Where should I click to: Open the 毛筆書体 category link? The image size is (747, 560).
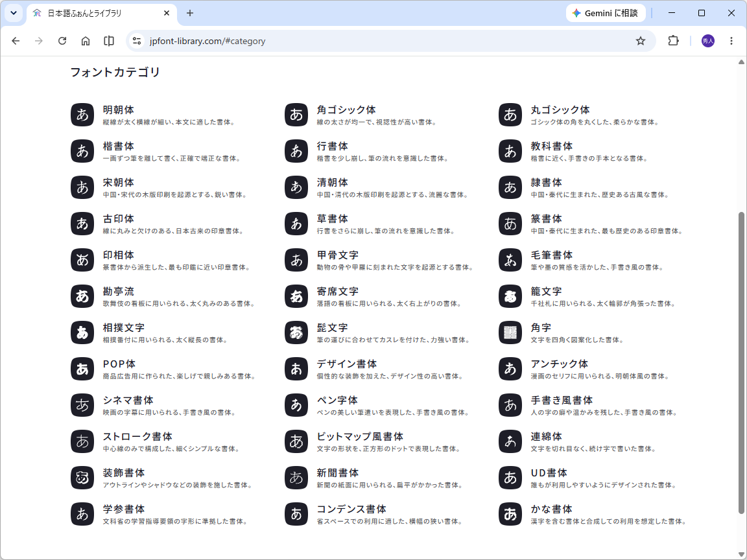[x=551, y=255]
